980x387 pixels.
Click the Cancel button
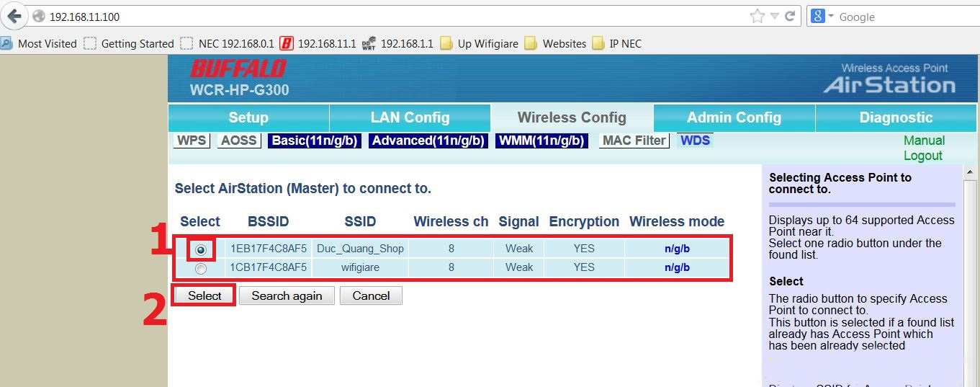(371, 295)
